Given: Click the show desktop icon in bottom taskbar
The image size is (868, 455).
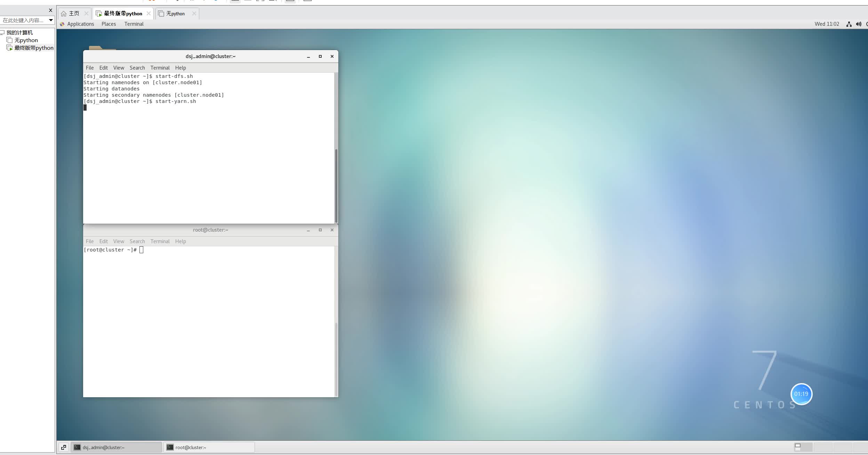Looking at the screenshot, I should (x=64, y=447).
